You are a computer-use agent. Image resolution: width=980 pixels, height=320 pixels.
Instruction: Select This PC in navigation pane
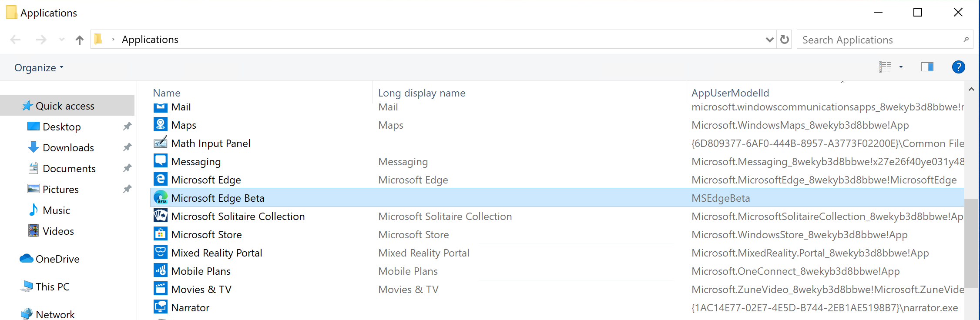[53, 287]
